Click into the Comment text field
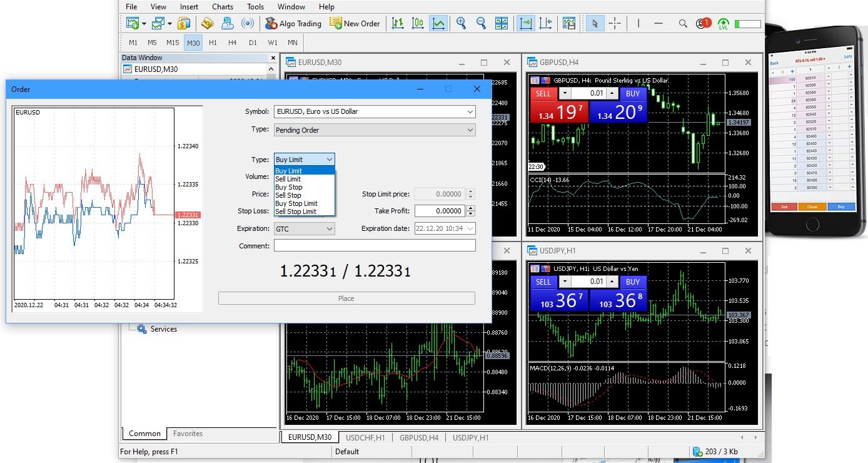 pyautogui.click(x=375, y=246)
